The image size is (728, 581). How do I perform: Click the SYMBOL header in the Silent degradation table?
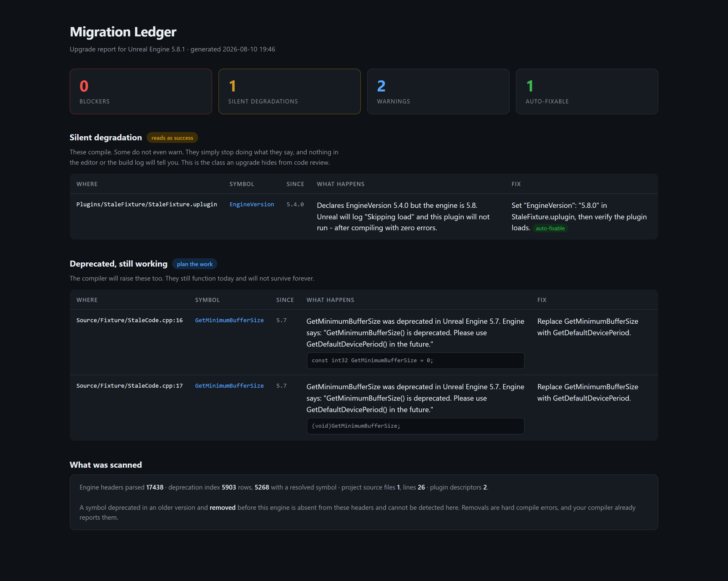click(242, 184)
